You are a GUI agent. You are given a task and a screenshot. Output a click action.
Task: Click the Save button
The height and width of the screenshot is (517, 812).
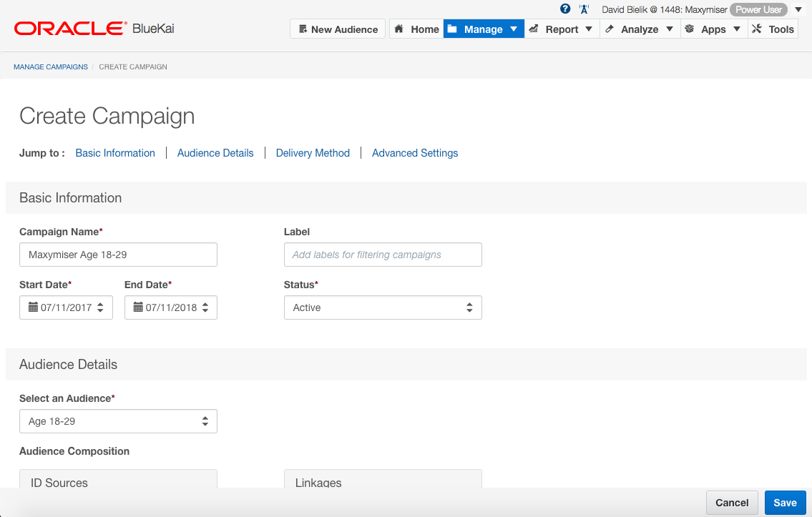[x=785, y=503]
